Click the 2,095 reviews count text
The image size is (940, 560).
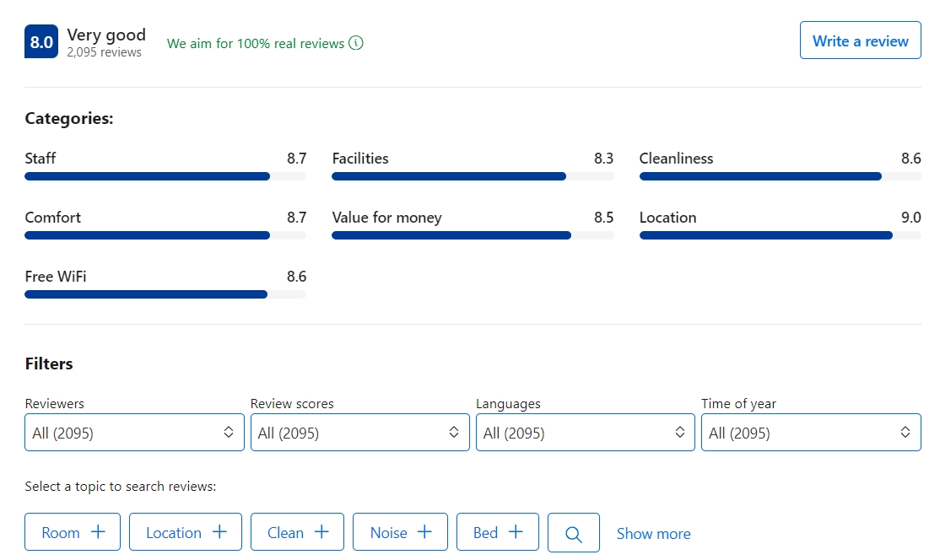[x=105, y=52]
